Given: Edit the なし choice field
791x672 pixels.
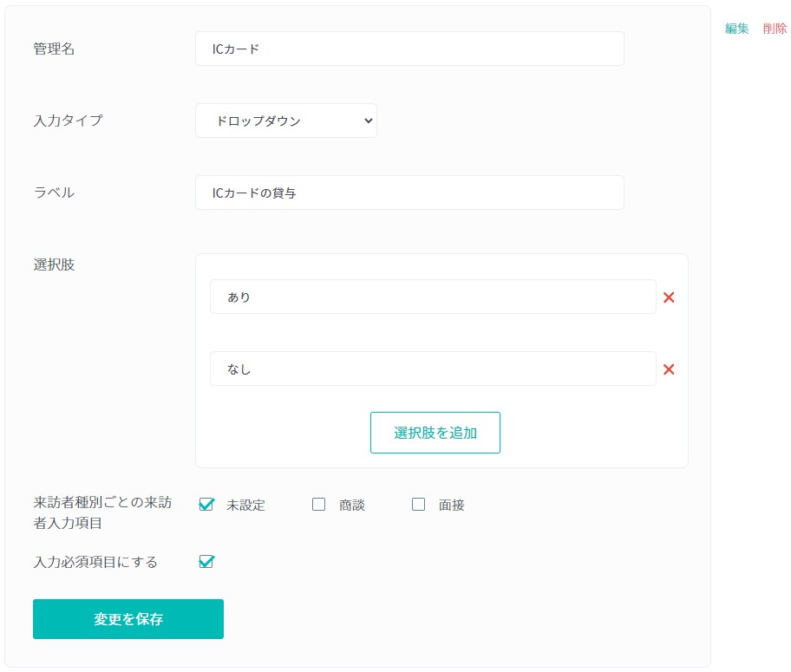Looking at the screenshot, I should 433,369.
